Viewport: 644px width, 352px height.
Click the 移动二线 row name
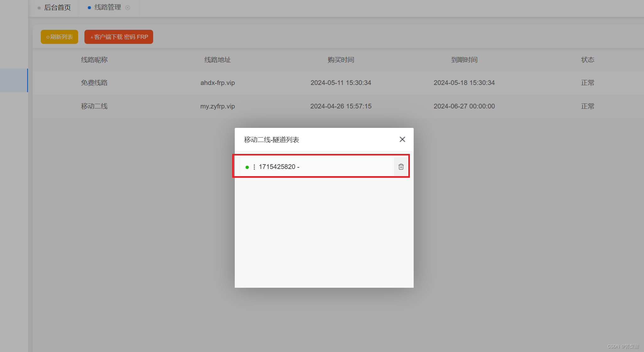pos(94,106)
